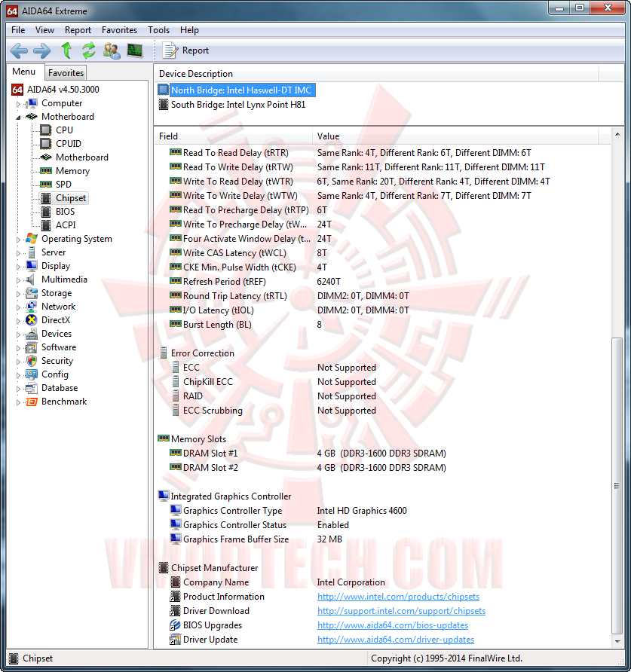This screenshot has width=631, height=672.
Task: Expand the Config tree node
Action: (18, 375)
